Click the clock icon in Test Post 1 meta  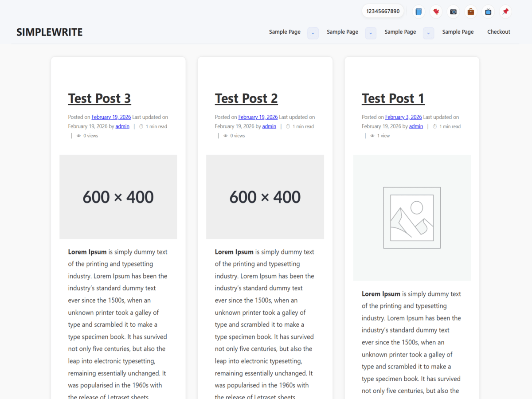pyautogui.click(x=435, y=126)
